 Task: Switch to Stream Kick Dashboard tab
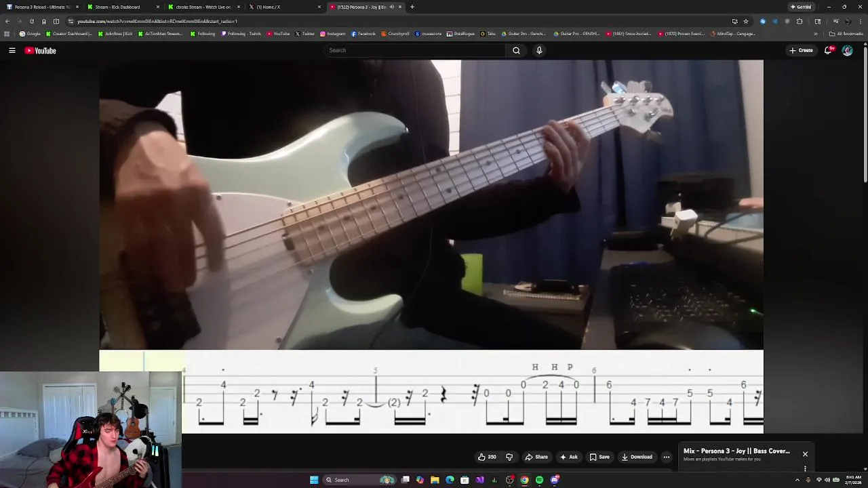(x=122, y=7)
